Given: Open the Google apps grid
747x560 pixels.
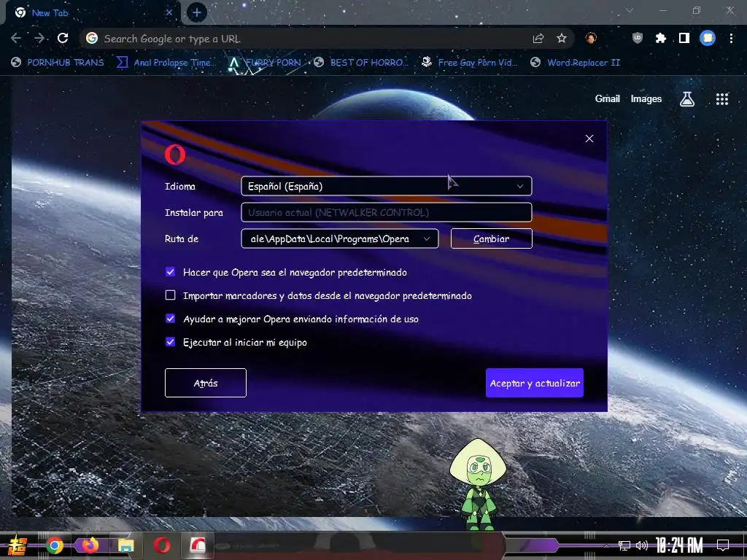Looking at the screenshot, I should (722, 99).
